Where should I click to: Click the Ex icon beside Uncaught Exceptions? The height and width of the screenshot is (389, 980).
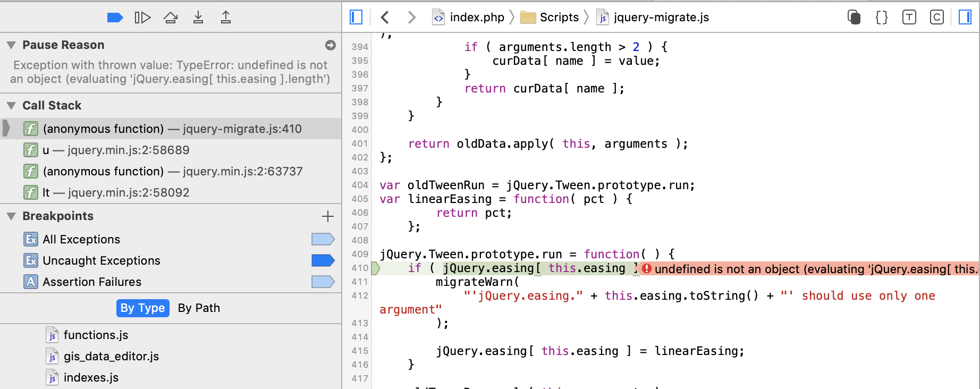pyautogui.click(x=31, y=260)
